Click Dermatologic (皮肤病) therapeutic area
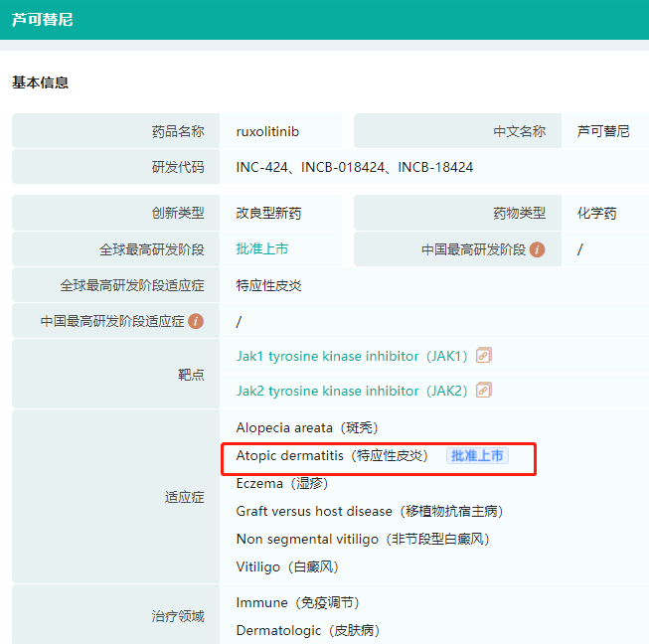The width and height of the screenshot is (649, 644). tap(308, 630)
